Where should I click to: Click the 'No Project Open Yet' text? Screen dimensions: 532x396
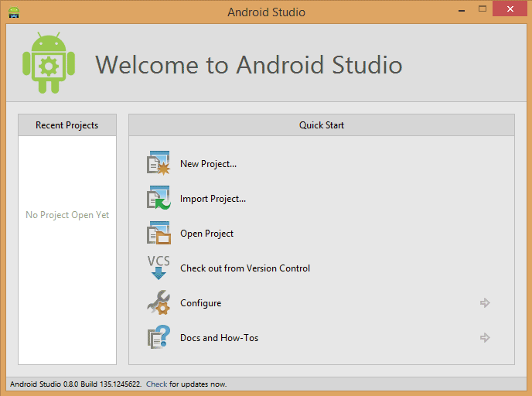click(x=67, y=215)
